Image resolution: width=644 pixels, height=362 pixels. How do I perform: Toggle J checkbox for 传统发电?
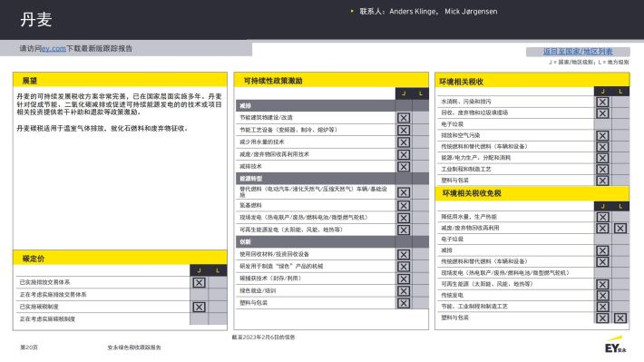[x=602, y=296]
